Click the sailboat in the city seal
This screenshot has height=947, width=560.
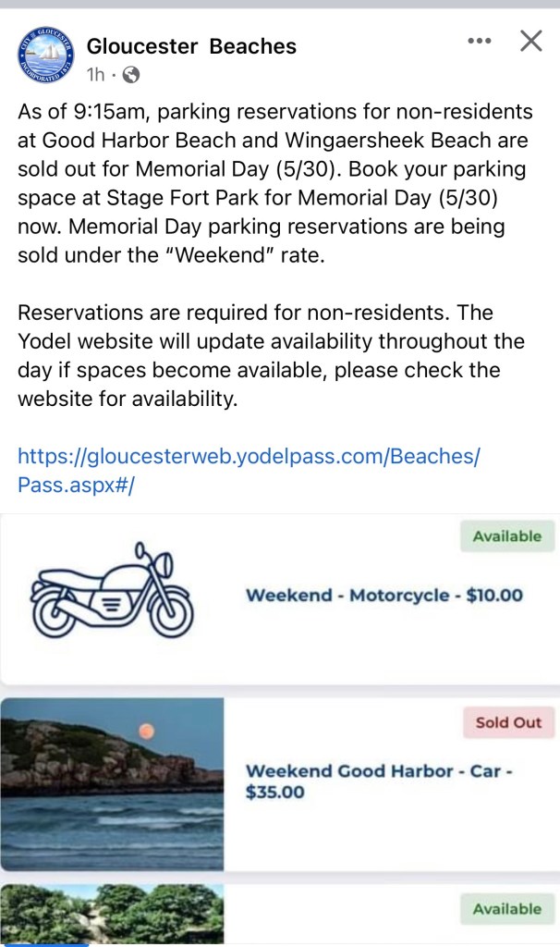click(x=45, y=55)
